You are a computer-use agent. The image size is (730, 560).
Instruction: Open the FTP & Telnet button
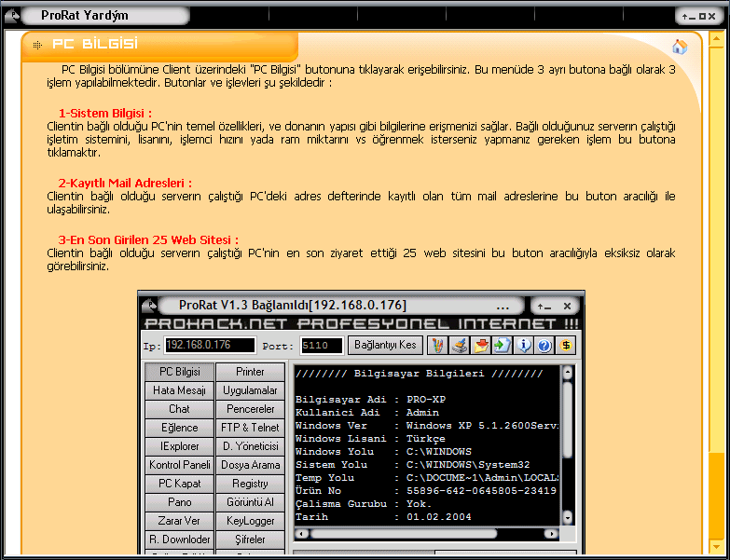(250, 428)
